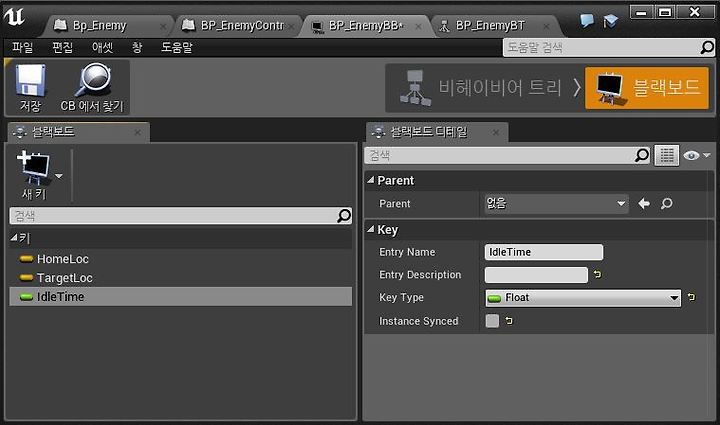Image resolution: width=720 pixels, height=425 pixels.
Task: Collapse the Key section
Action: coord(371,229)
